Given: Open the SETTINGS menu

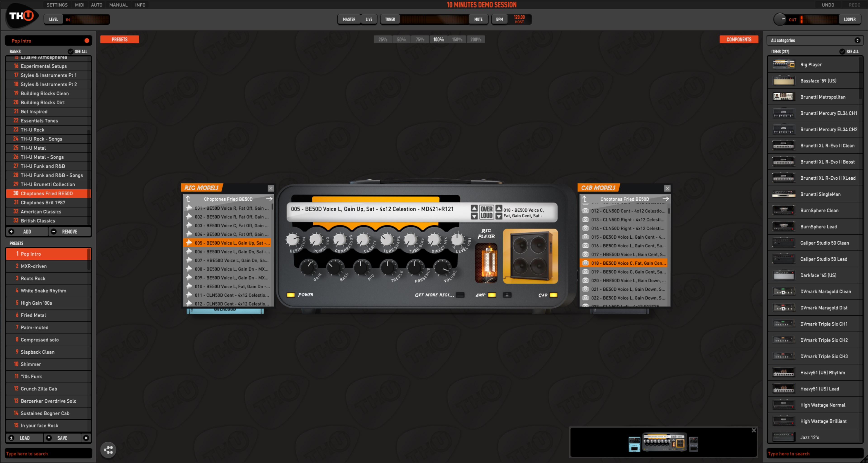Looking at the screenshot, I should coord(57,5).
